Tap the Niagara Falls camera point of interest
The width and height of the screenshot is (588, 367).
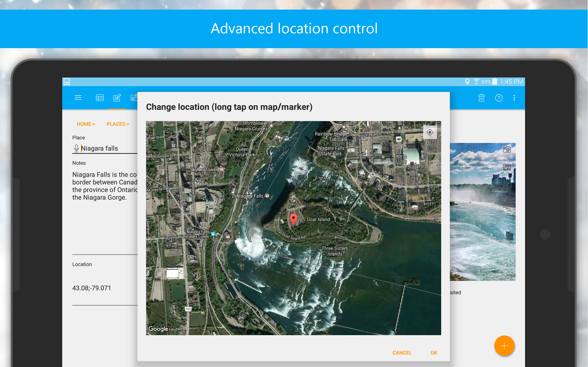[x=267, y=196]
